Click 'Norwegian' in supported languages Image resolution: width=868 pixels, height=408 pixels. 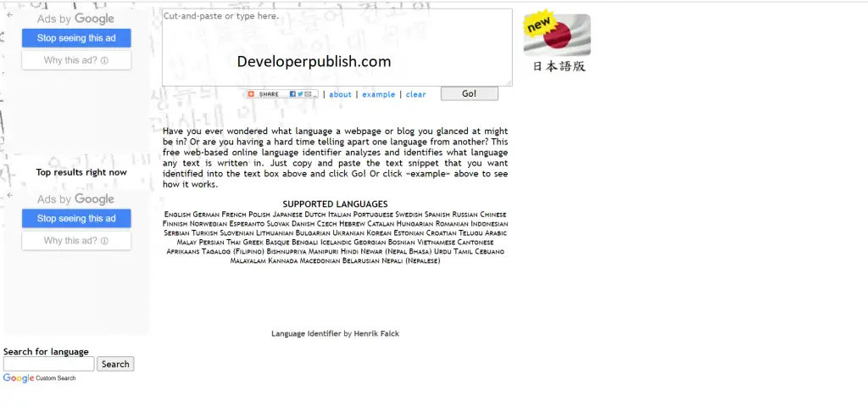tap(209, 224)
